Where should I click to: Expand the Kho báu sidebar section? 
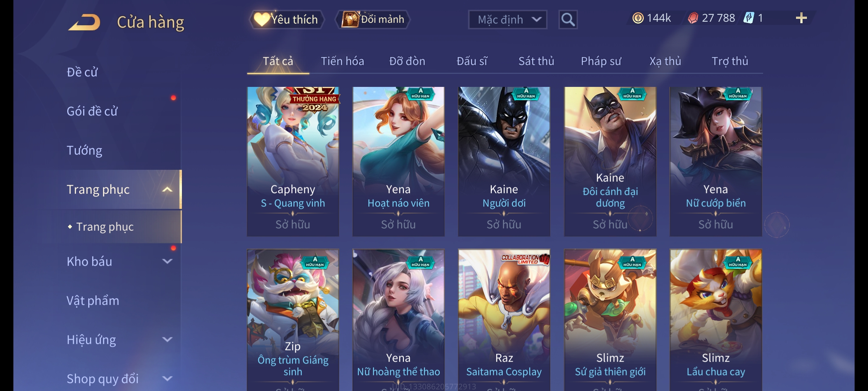point(167,261)
